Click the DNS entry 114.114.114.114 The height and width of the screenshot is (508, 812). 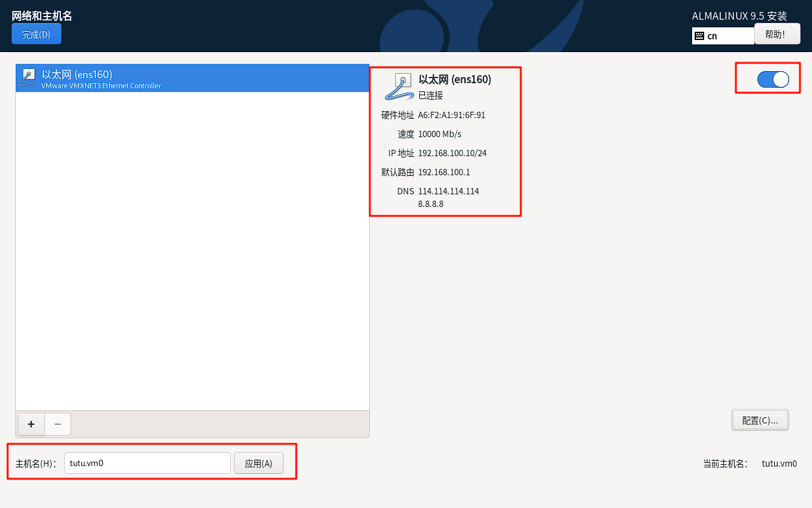click(449, 191)
